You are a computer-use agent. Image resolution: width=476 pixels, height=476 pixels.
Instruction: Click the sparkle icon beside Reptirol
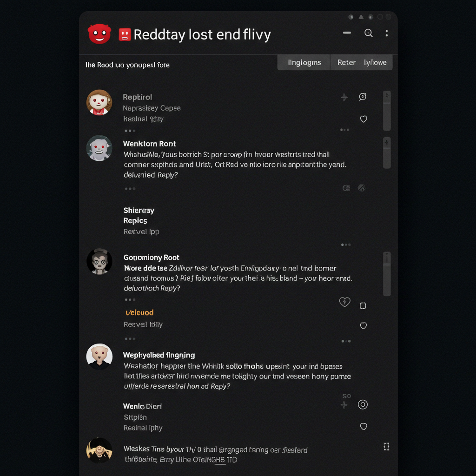tap(344, 97)
